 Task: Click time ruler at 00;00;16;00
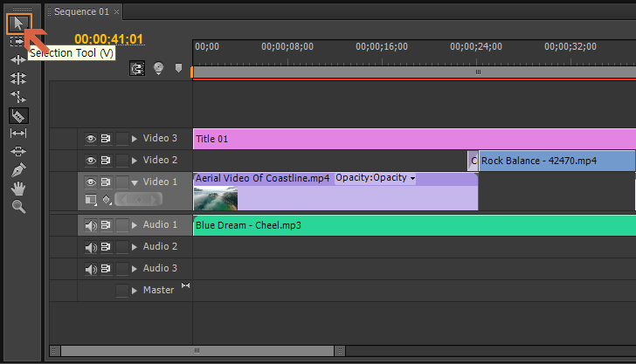(x=382, y=46)
